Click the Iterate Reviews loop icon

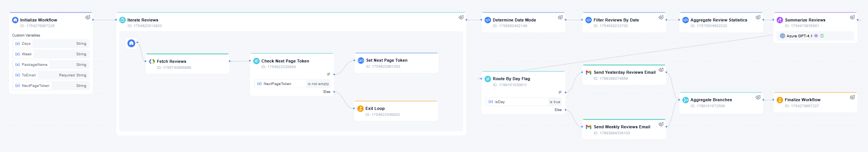coord(122,20)
